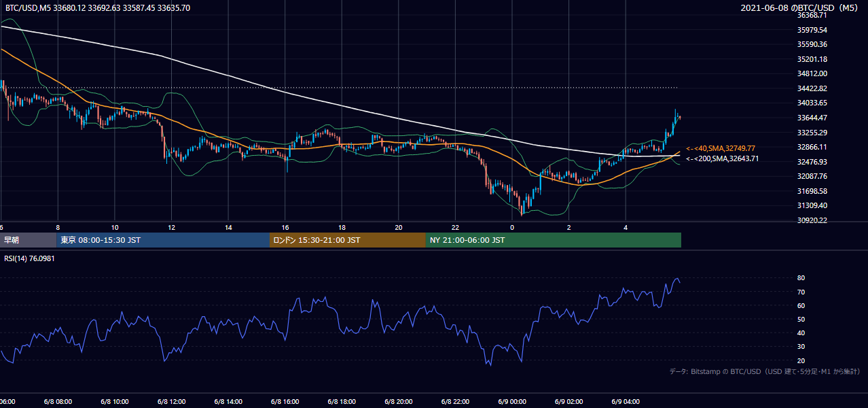Select the white 200 SMA 32643.71 label
The height and width of the screenshot is (408, 868).
coord(723,158)
